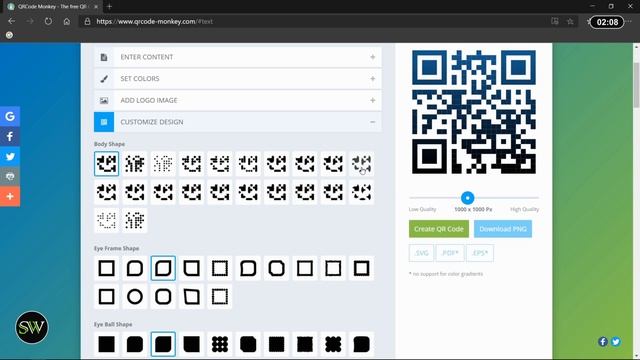Go to browser home page
The width and height of the screenshot is (640, 360).
pos(67,22)
